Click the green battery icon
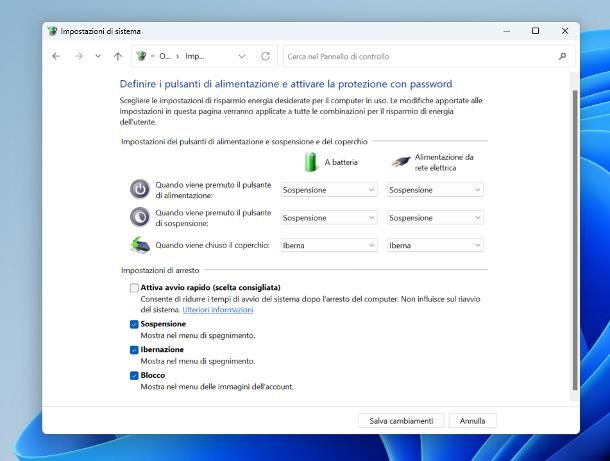The image size is (610, 461). coord(311,162)
